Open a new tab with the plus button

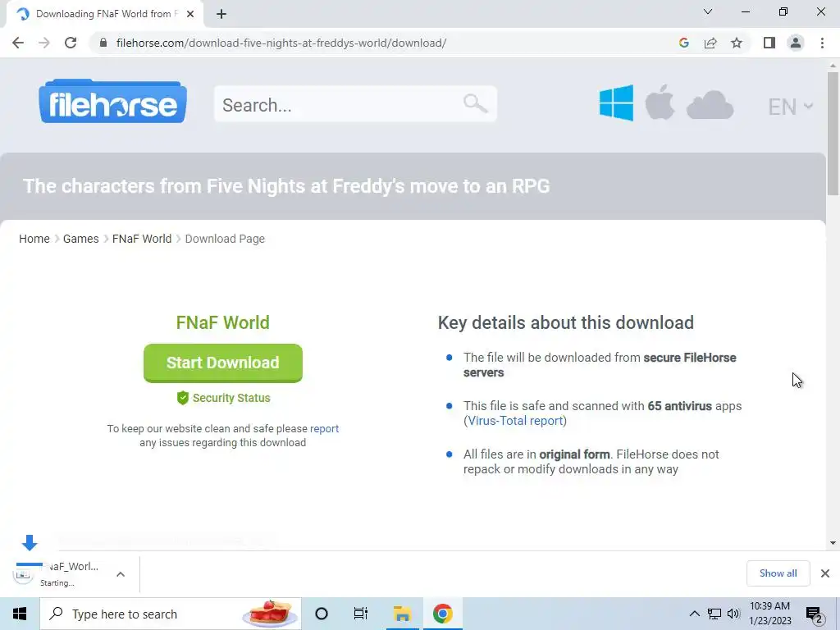221,14
